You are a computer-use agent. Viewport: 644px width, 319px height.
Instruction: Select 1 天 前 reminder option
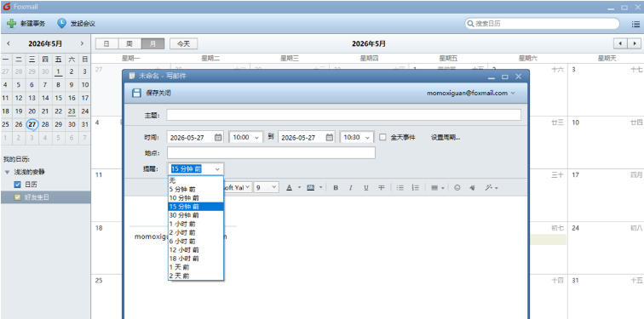tap(196, 267)
